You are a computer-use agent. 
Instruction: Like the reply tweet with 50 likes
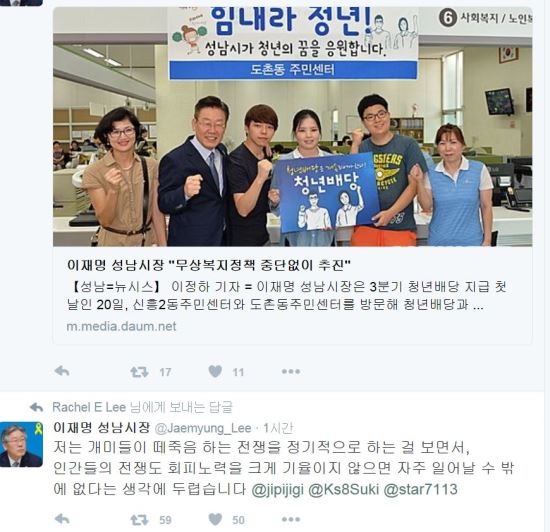coord(215,519)
